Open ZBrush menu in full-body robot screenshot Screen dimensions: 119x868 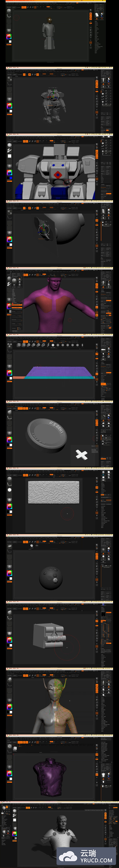point(10,68)
